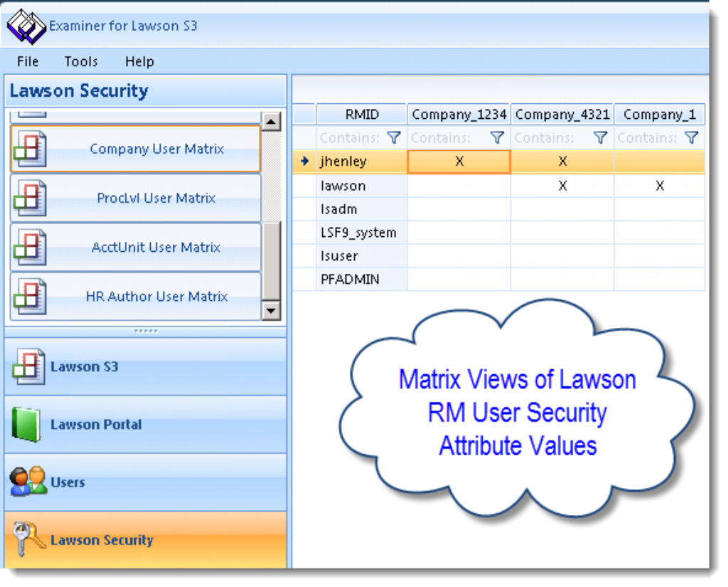This screenshot has width=728, height=587.
Task: Click the Company_1 column header
Action: click(659, 115)
